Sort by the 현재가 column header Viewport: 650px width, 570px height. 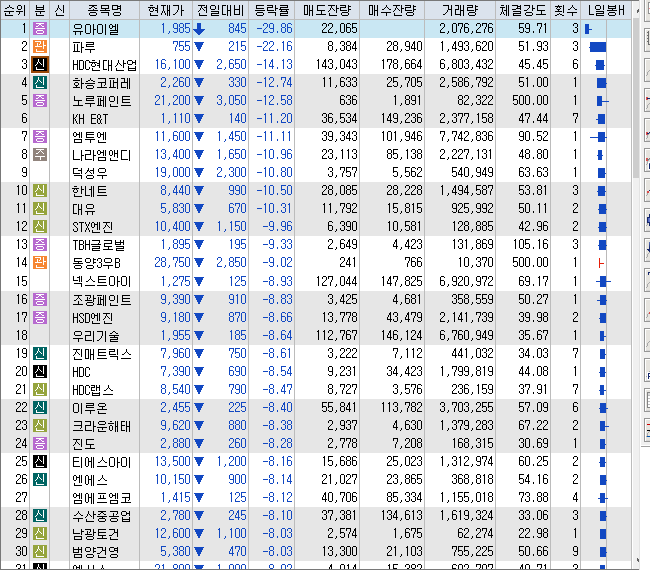[166, 10]
